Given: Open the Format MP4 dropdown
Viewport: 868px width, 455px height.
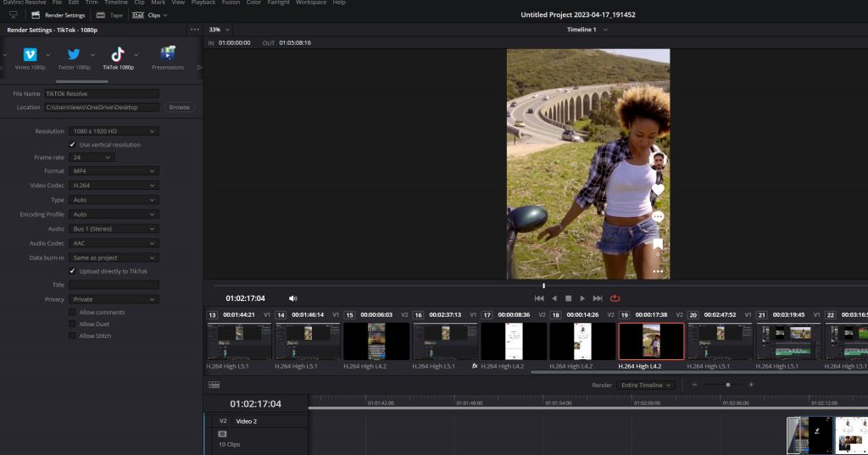Looking at the screenshot, I should coord(114,171).
